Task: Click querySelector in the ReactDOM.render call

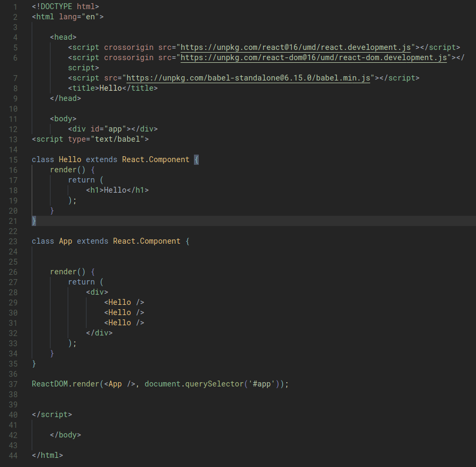Action: coord(214,384)
